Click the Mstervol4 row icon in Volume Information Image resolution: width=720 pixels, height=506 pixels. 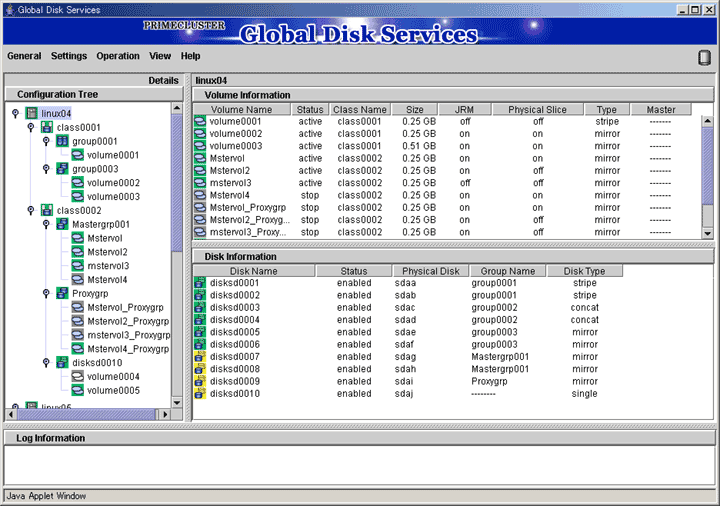coord(200,195)
